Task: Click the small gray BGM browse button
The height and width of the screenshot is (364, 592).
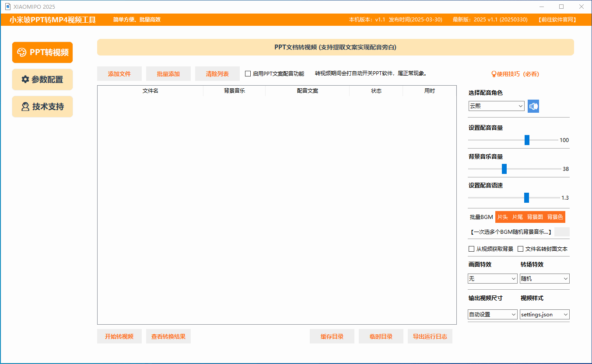Action: tap(562, 232)
